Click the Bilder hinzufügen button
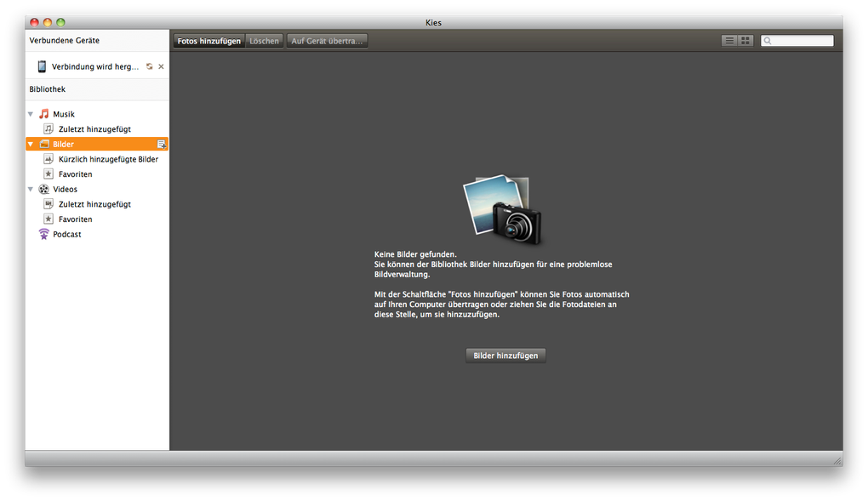 pos(505,356)
